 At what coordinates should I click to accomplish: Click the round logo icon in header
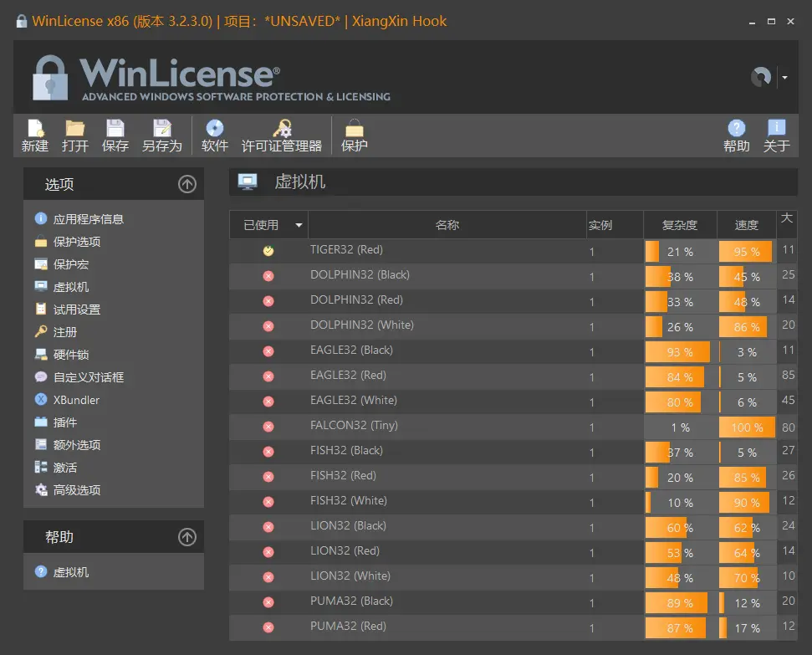761,77
